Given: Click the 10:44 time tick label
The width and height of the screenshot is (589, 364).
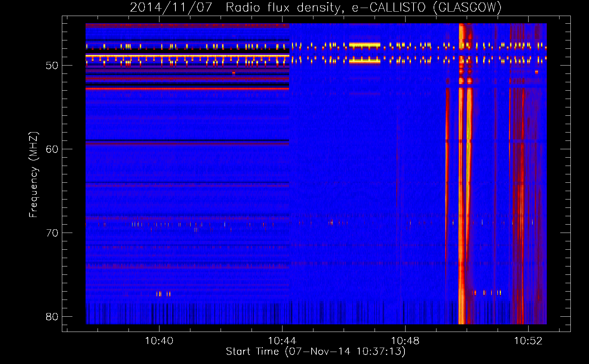Looking at the screenshot, I should click(282, 341).
